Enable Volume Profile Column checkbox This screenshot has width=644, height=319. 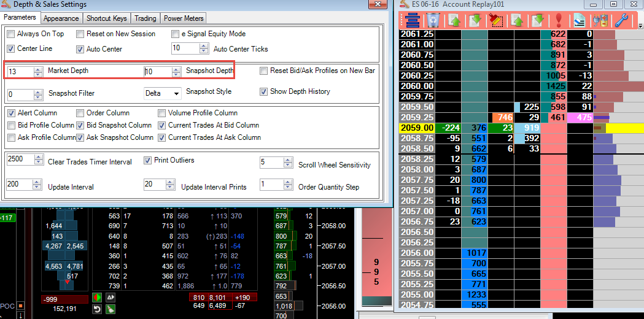pyautogui.click(x=161, y=113)
